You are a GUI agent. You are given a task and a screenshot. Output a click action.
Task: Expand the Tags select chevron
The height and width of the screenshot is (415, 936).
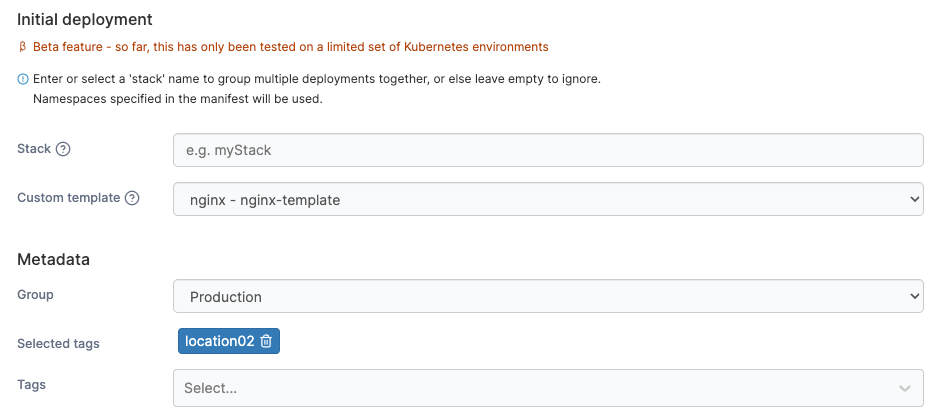pyautogui.click(x=904, y=388)
